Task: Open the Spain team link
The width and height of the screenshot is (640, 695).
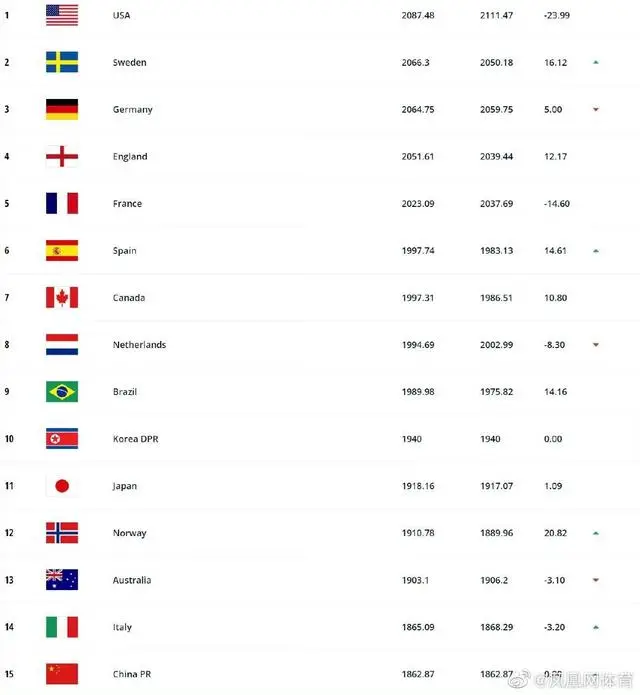Action: click(124, 251)
